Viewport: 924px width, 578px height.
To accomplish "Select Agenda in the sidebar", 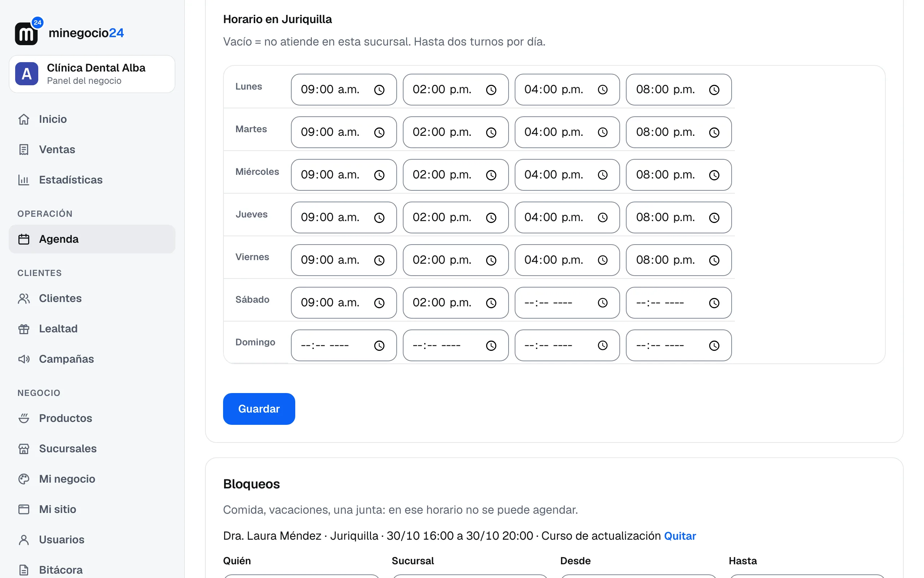I will [x=92, y=239].
